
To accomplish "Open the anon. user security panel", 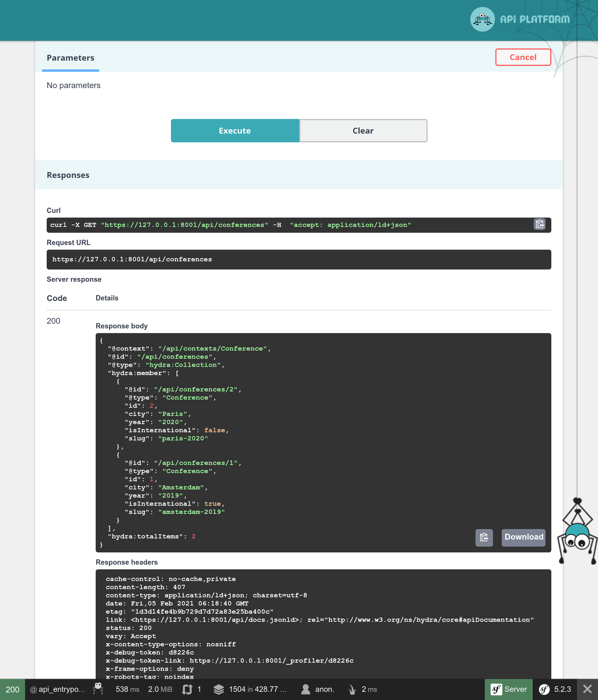I will coord(318,689).
